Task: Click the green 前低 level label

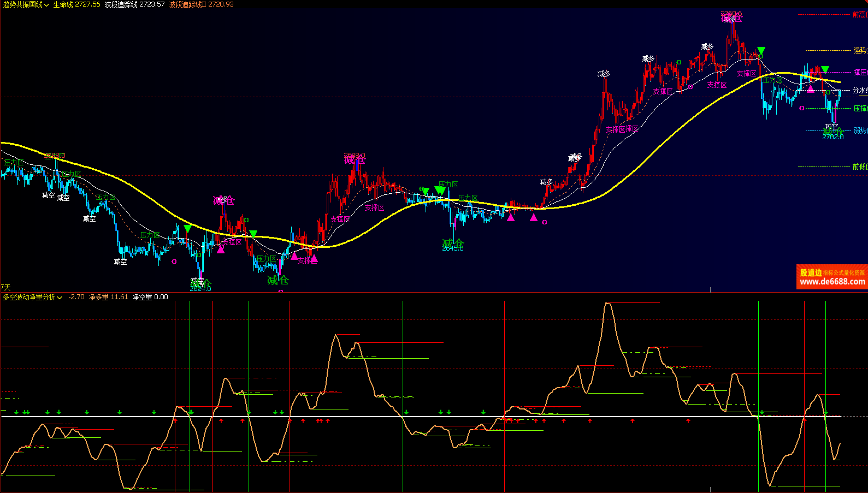Action: pyautogui.click(x=859, y=167)
